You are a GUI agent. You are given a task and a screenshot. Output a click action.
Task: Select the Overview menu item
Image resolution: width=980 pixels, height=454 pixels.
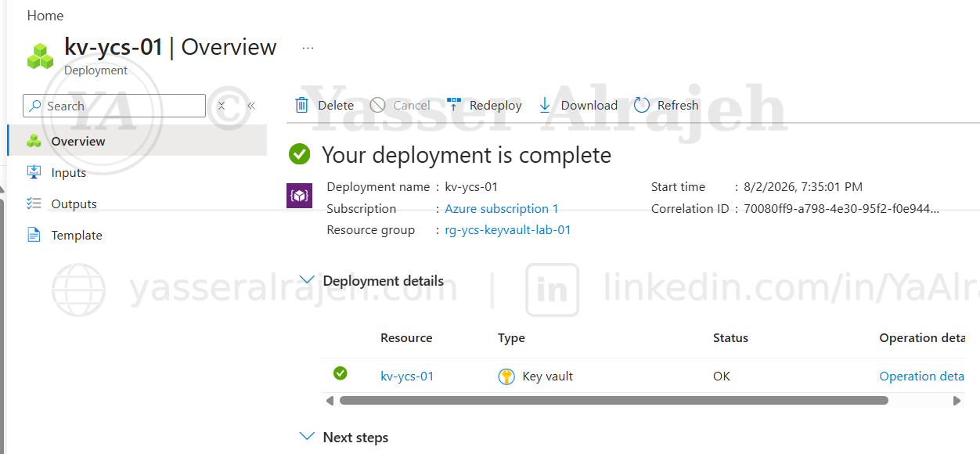tap(137, 141)
